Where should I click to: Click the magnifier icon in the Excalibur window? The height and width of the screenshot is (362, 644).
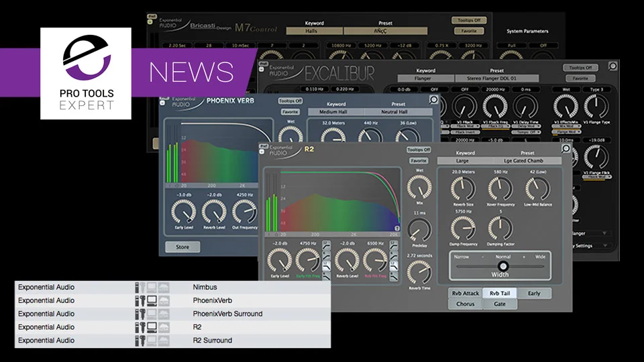click(612, 66)
